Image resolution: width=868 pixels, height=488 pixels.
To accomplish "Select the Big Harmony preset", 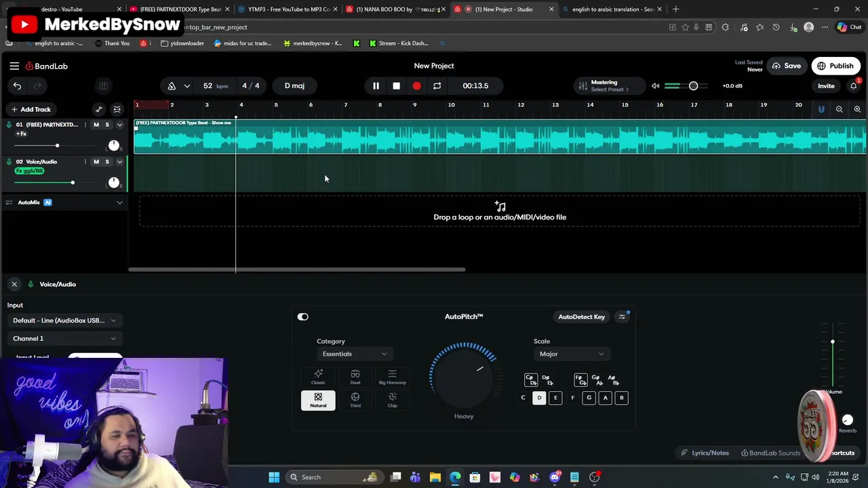I will click(x=392, y=378).
